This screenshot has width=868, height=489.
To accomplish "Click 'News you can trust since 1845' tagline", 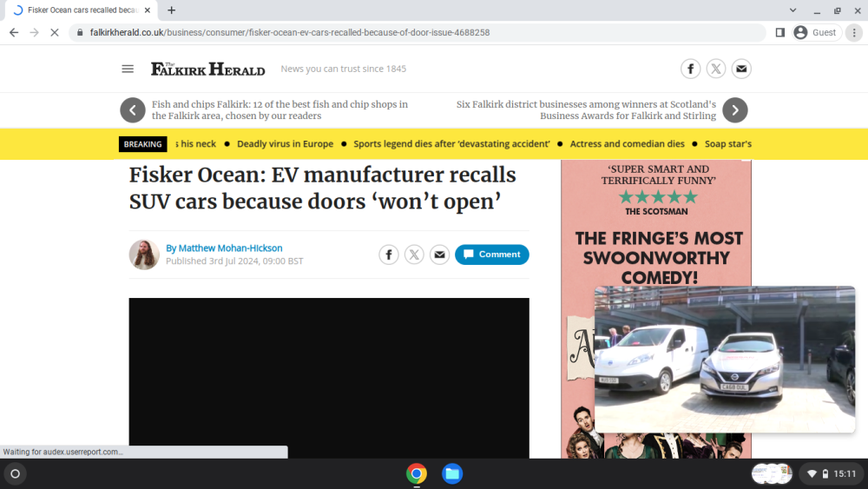I will click(x=343, y=69).
